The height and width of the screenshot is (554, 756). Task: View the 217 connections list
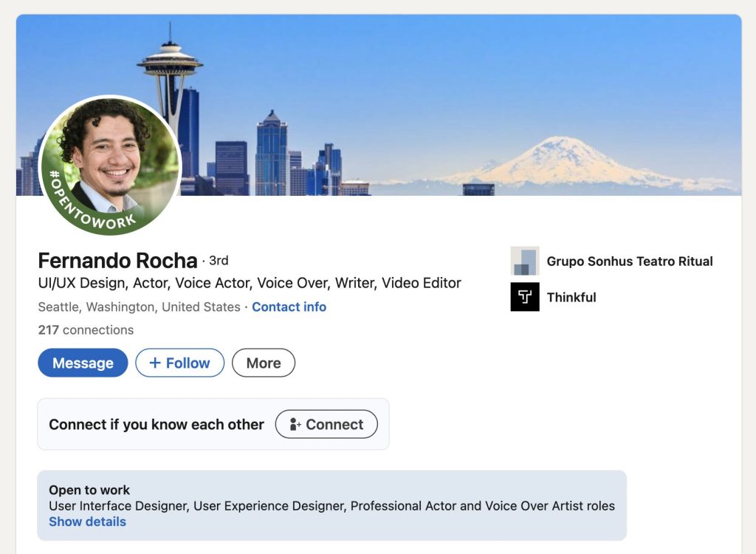coord(86,329)
